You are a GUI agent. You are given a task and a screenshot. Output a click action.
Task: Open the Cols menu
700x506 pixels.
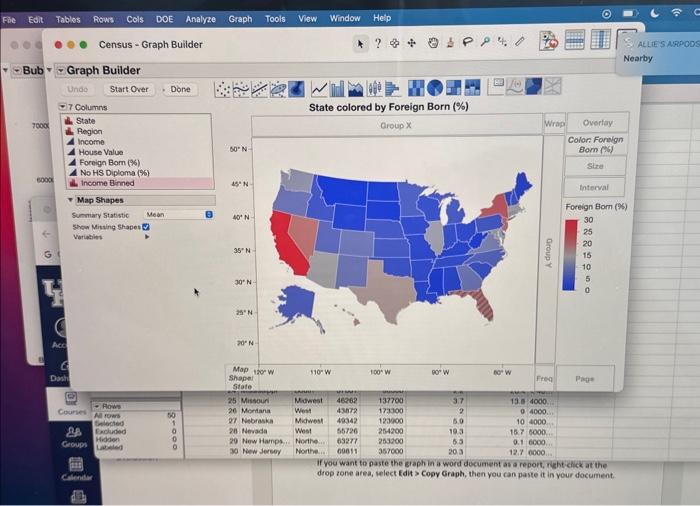[134, 19]
